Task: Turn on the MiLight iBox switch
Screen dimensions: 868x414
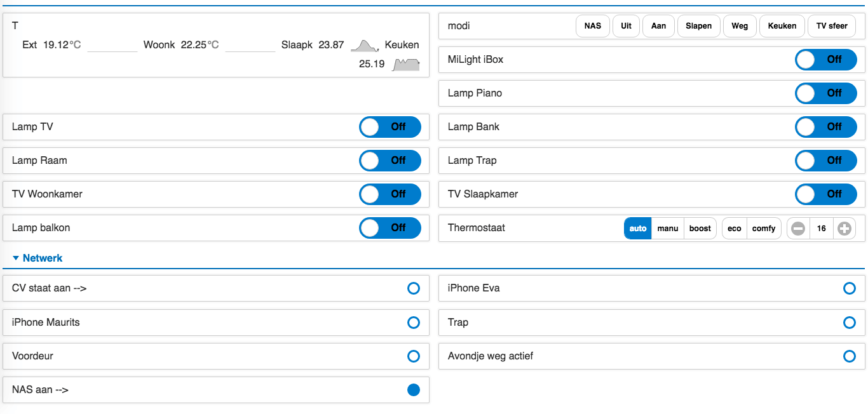Action: click(x=826, y=60)
